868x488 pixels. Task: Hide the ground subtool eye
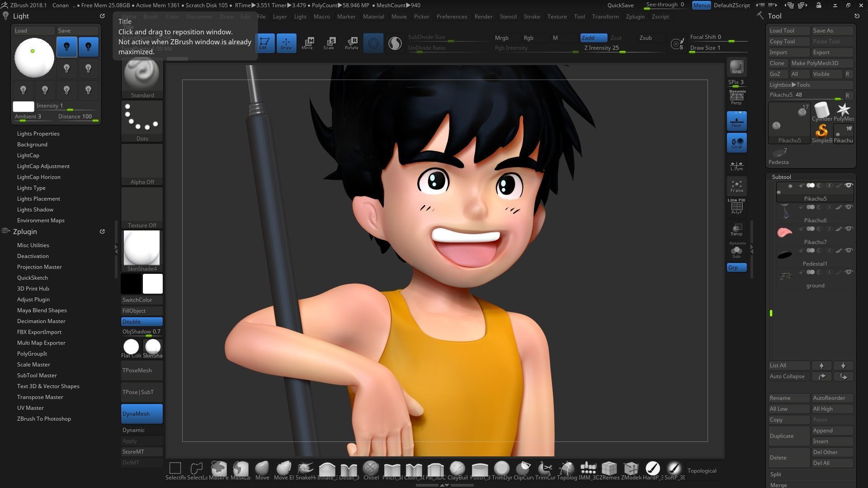849,272
